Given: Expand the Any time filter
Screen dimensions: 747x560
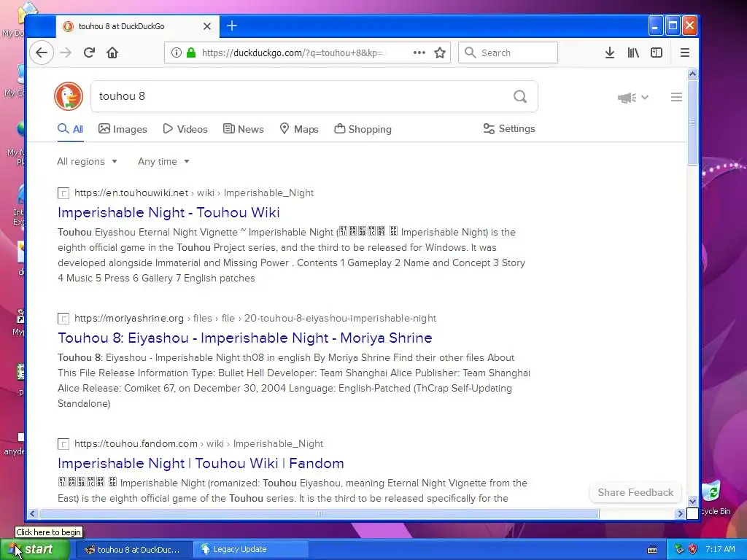Looking at the screenshot, I should click(x=163, y=161).
